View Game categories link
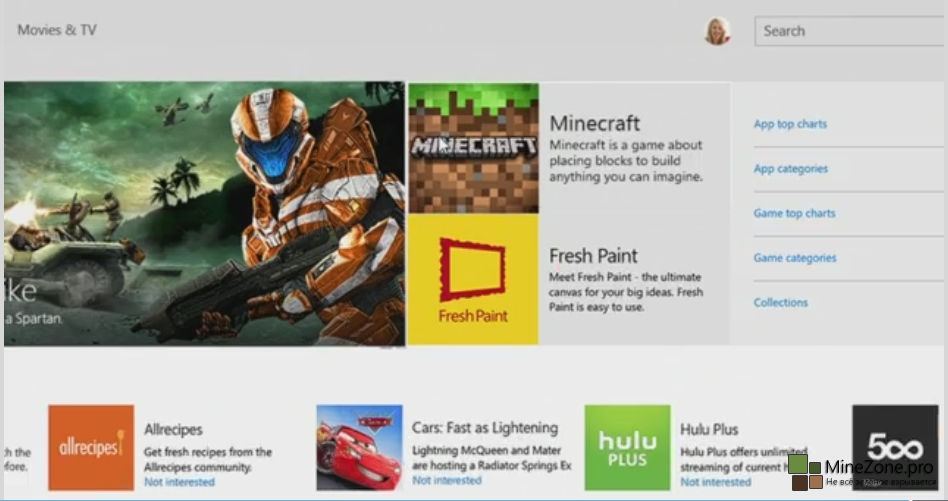948x501 pixels. (x=794, y=258)
